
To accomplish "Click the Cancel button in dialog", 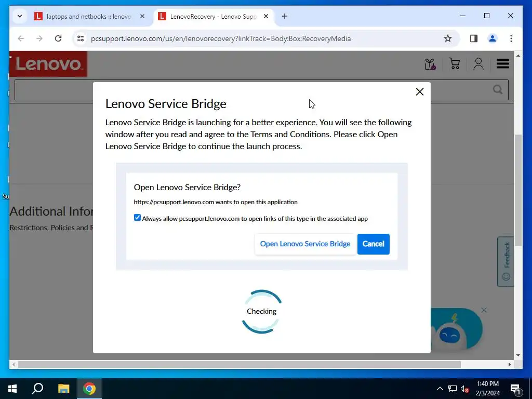I will (373, 244).
